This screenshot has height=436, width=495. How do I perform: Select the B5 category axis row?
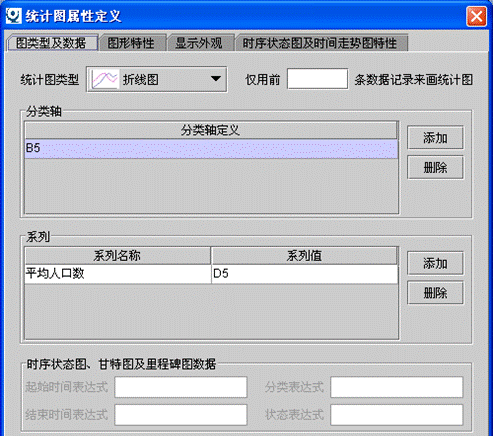pyautogui.click(x=211, y=148)
